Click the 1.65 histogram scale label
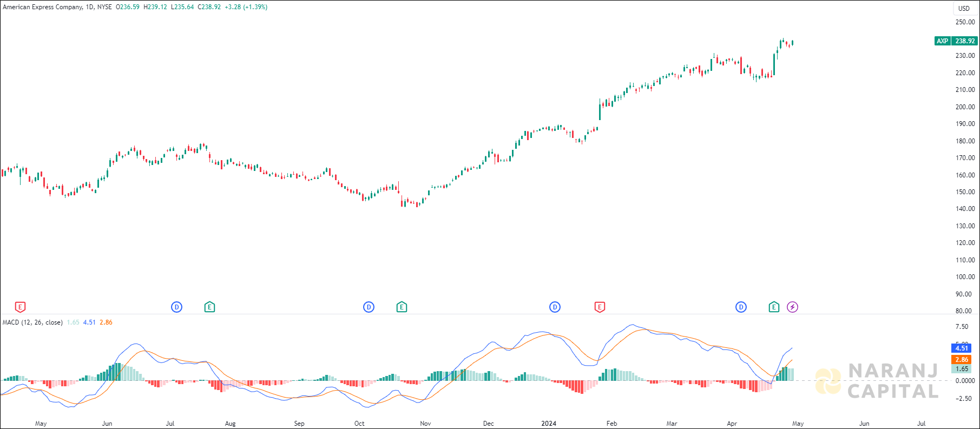The image size is (980, 429). [x=961, y=369]
